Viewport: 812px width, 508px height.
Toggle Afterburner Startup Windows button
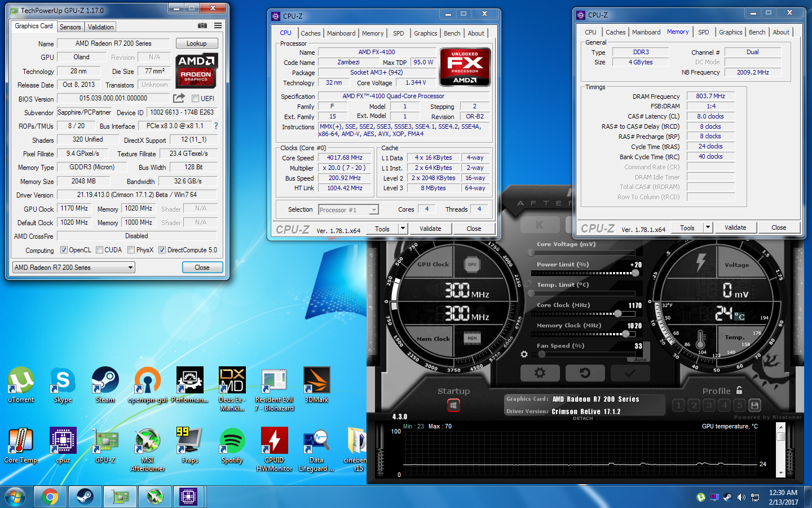pos(453,405)
